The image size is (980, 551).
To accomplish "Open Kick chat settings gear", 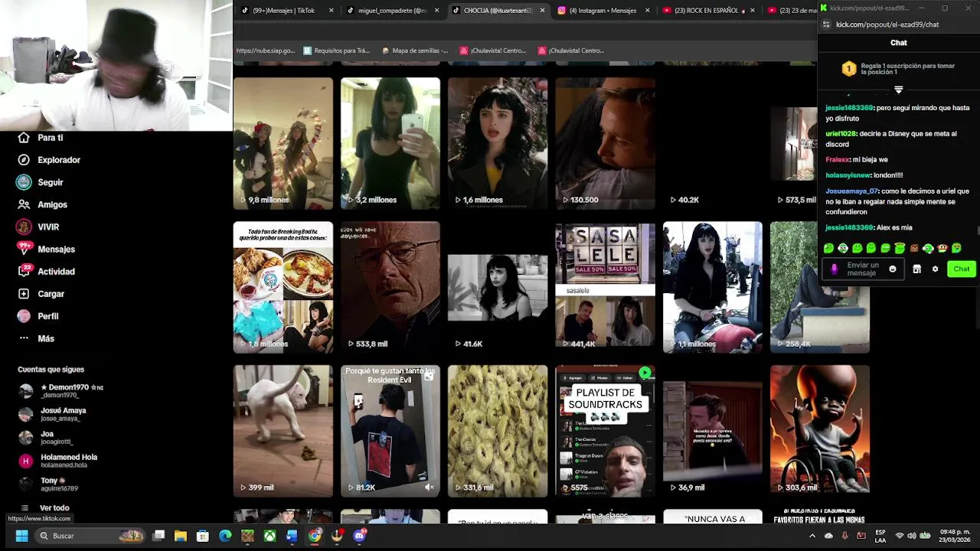I will (935, 269).
